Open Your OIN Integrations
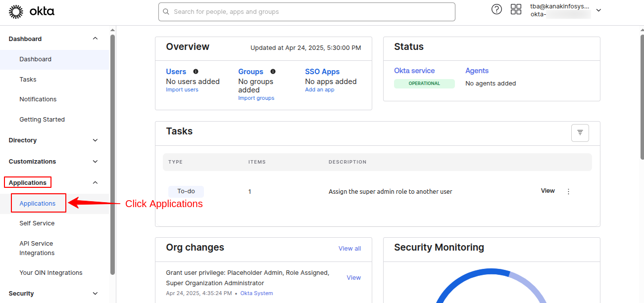Screen dimensions: 644x303 pyautogui.click(x=51, y=273)
